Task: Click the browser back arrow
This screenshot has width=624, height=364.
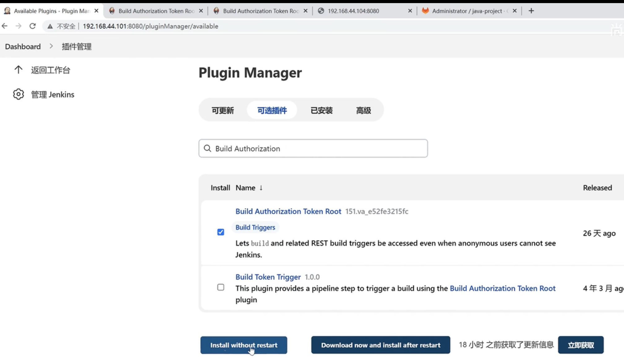Action: [5, 26]
